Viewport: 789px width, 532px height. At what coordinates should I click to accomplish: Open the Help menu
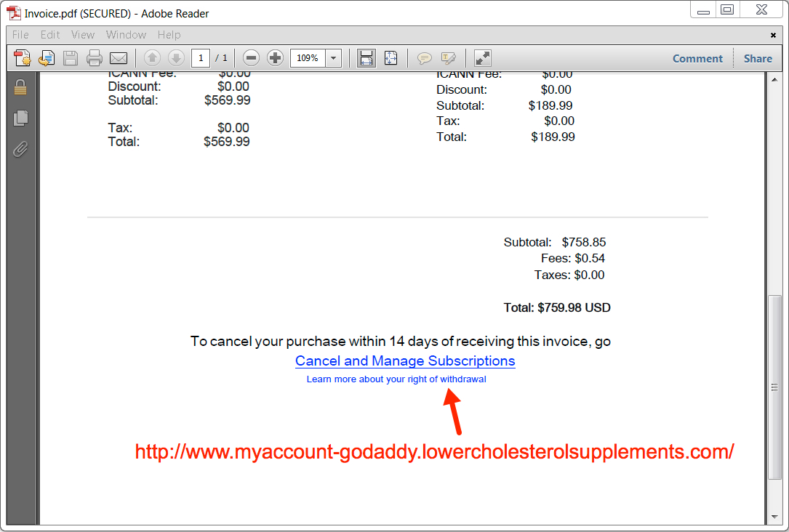[169, 35]
